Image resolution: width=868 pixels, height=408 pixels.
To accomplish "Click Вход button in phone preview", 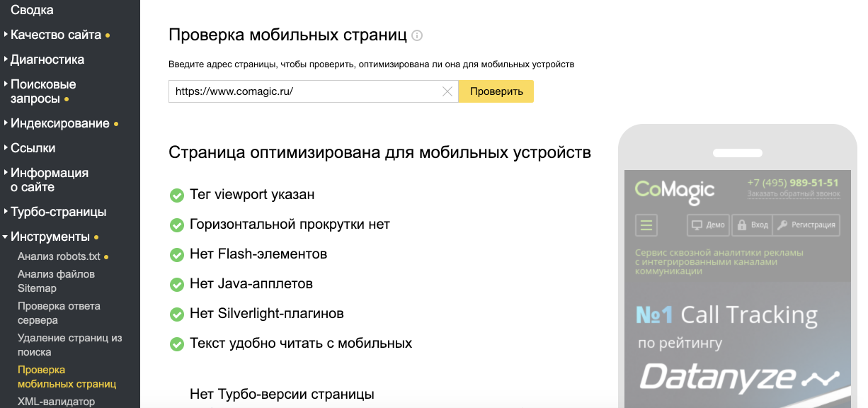I will click(x=751, y=225).
